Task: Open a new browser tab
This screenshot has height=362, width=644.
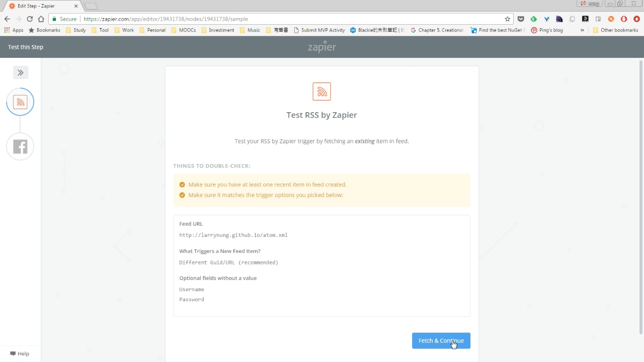Action: 91,7
